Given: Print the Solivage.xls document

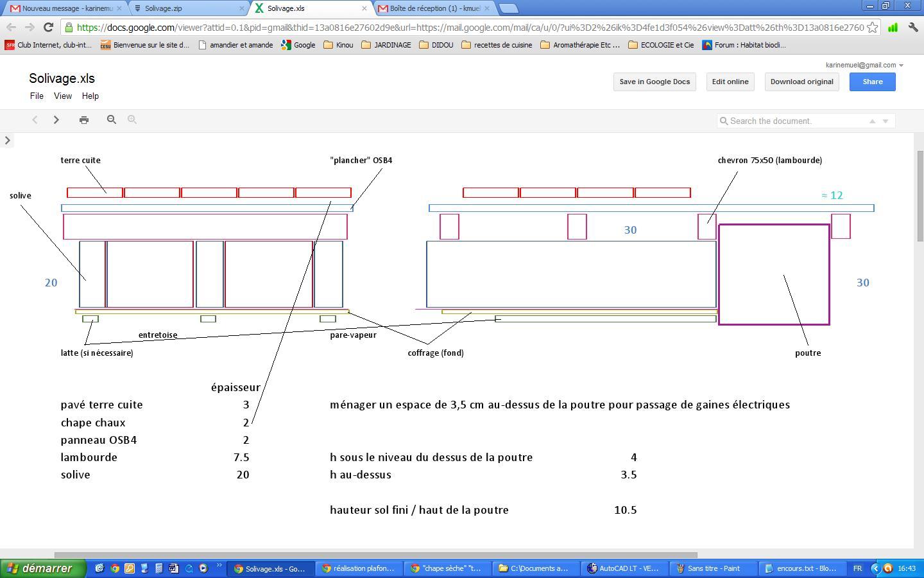Looking at the screenshot, I should point(84,120).
